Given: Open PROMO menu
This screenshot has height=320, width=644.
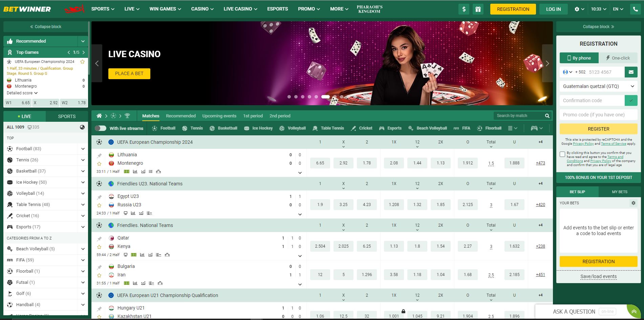Looking at the screenshot, I should tap(309, 9).
